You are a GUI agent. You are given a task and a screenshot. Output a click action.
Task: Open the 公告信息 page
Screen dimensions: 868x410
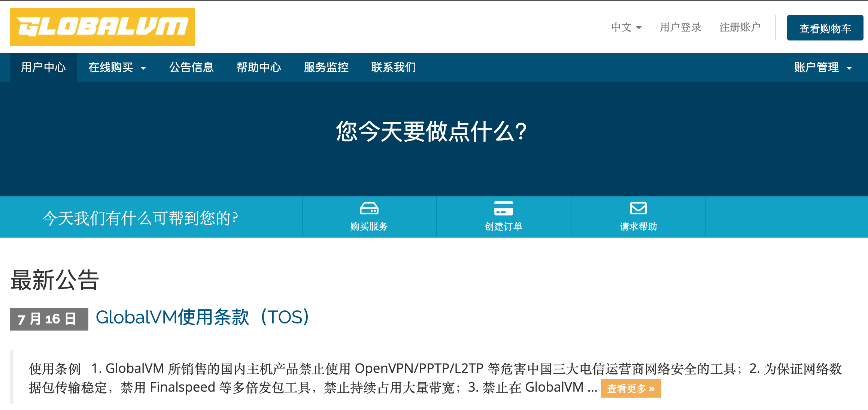(x=191, y=67)
